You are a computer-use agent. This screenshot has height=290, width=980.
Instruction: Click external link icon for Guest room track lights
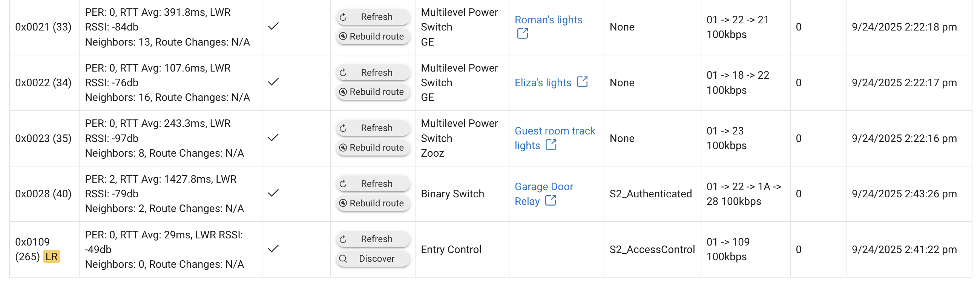[x=551, y=145]
